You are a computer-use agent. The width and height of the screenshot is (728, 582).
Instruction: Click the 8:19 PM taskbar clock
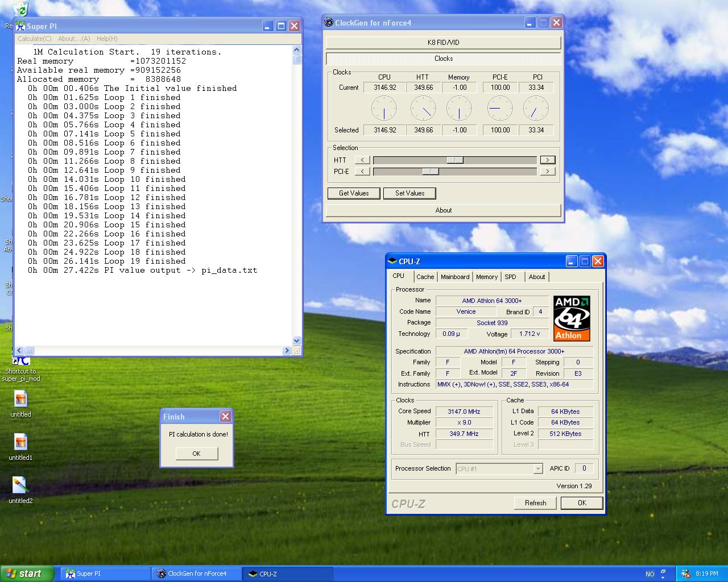coord(707,574)
